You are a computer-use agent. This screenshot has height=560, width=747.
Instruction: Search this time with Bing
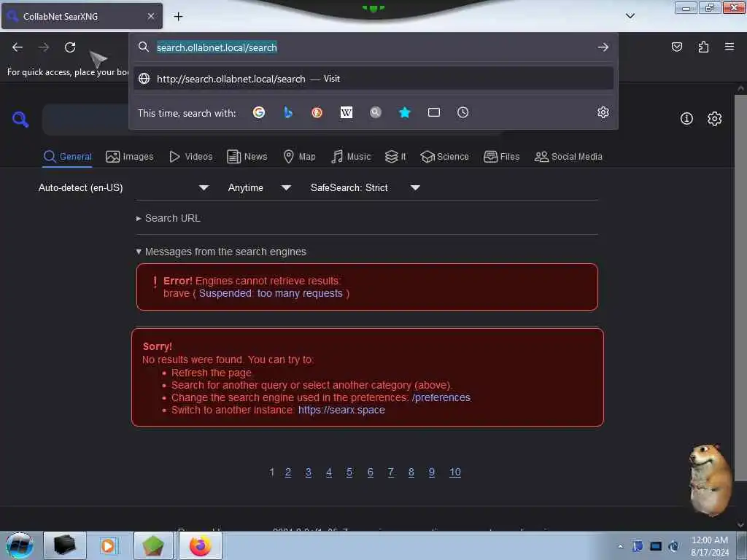(x=287, y=112)
